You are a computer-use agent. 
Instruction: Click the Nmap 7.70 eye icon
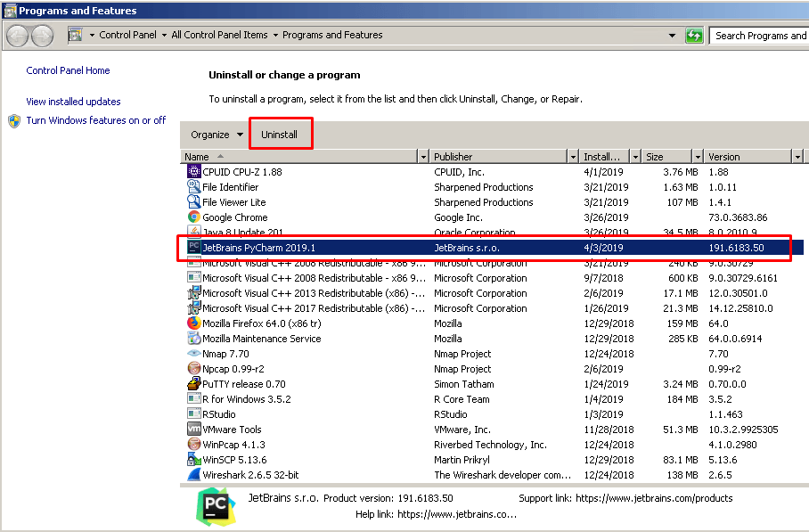coord(193,354)
